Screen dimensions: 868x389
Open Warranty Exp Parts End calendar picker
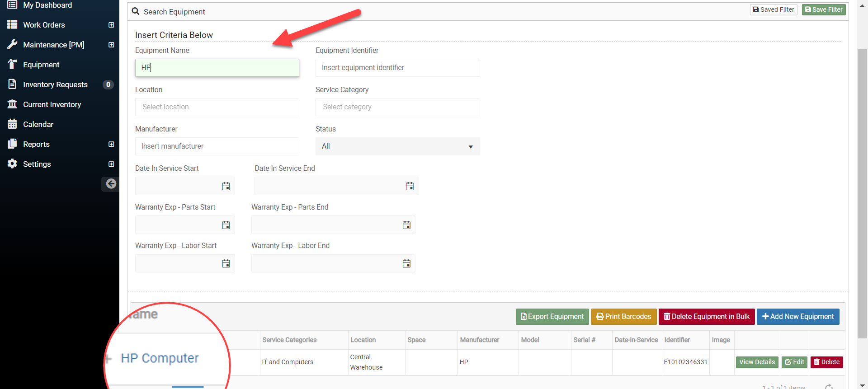406,225
